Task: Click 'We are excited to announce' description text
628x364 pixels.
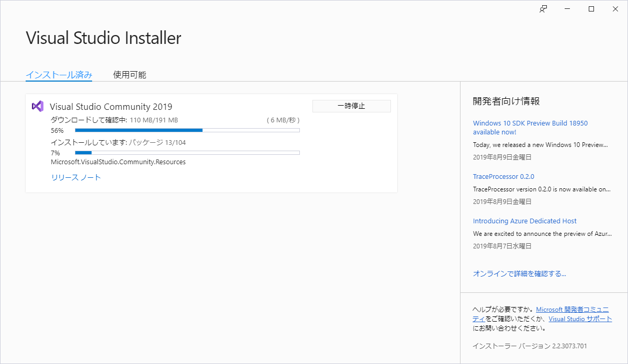Action: 542,234
